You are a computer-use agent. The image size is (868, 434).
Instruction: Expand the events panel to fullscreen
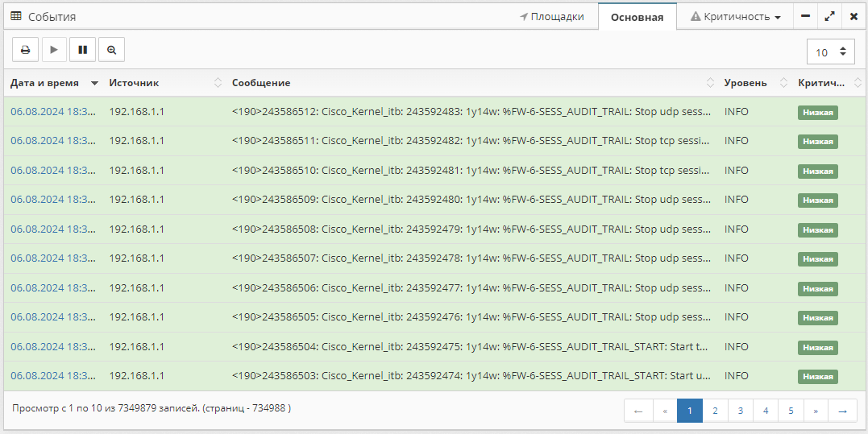pyautogui.click(x=829, y=16)
